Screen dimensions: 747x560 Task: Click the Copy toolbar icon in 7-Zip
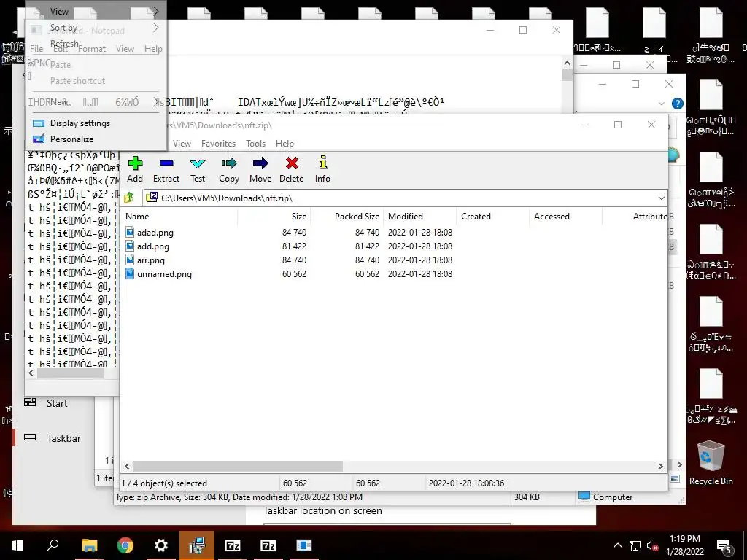[228, 164]
